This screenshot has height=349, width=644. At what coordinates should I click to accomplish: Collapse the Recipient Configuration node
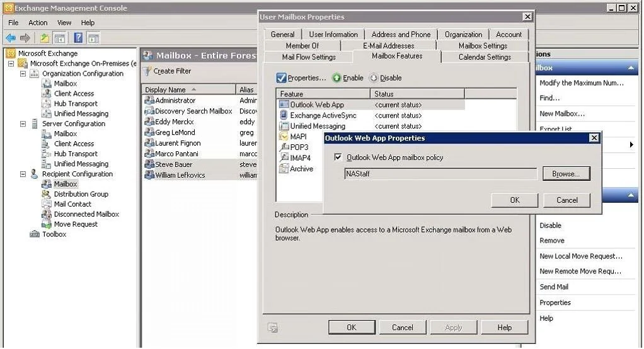[23, 174]
